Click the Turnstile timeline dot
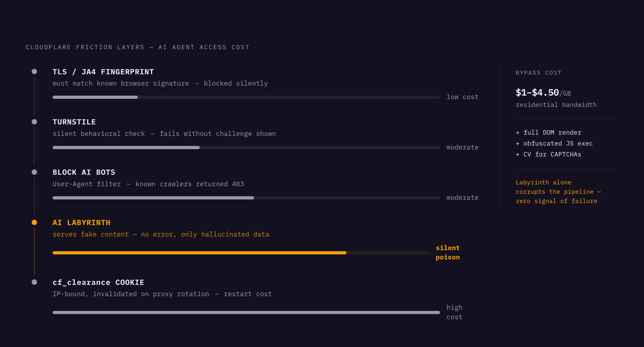644x347 pixels. tap(35, 122)
